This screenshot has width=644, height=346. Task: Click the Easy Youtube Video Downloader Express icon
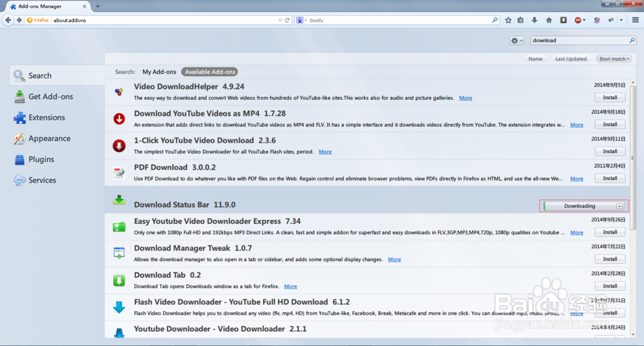(119, 227)
